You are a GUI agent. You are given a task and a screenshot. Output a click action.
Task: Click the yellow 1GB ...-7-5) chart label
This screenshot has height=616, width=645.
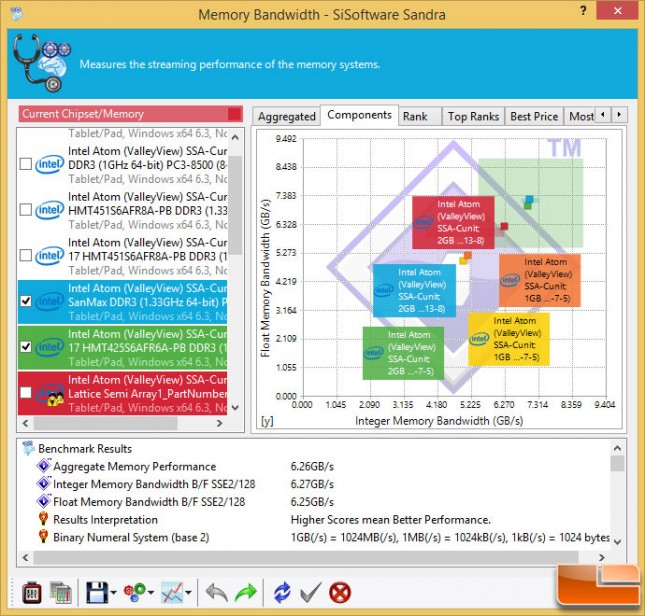(509, 339)
